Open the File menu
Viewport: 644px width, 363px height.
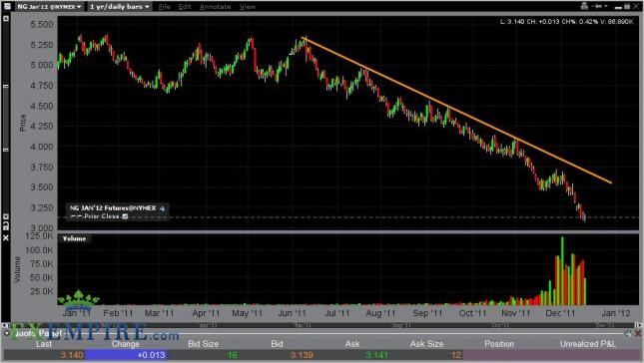pyautogui.click(x=165, y=7)
